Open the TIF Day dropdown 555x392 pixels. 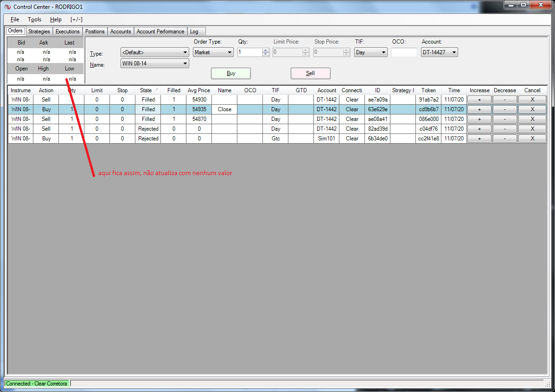tap(370, 52)
